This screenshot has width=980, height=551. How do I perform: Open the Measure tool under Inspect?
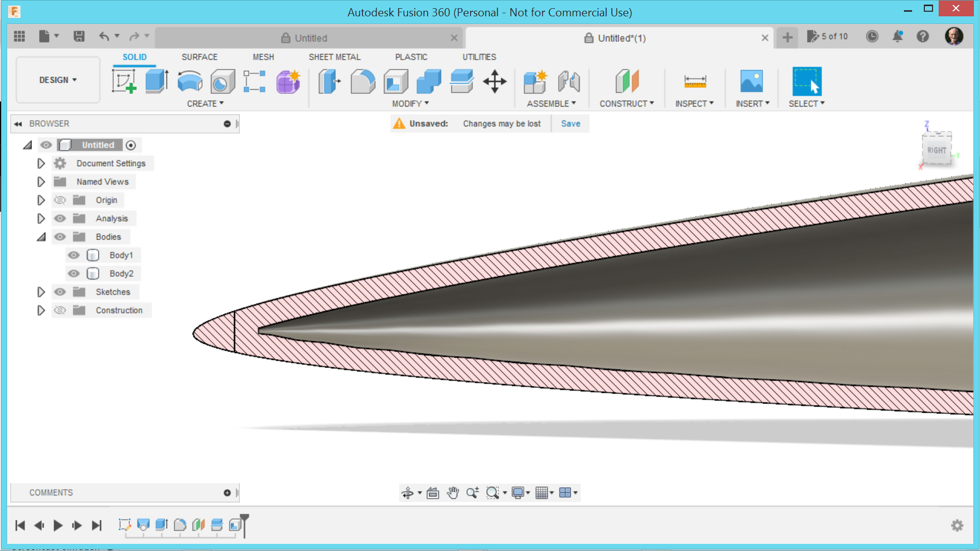tap(695, 82)
